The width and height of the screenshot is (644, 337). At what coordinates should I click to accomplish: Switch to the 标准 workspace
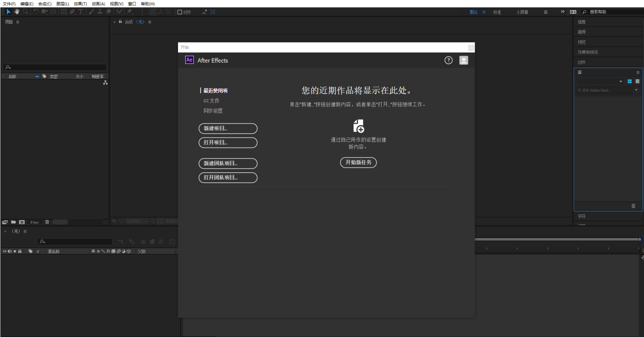(x=497, y=12)
